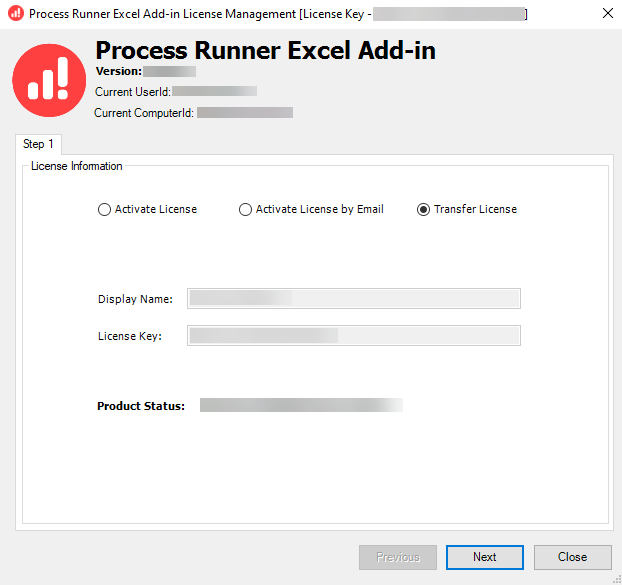
Task: Focus the License Key text box
Action: 354,336
